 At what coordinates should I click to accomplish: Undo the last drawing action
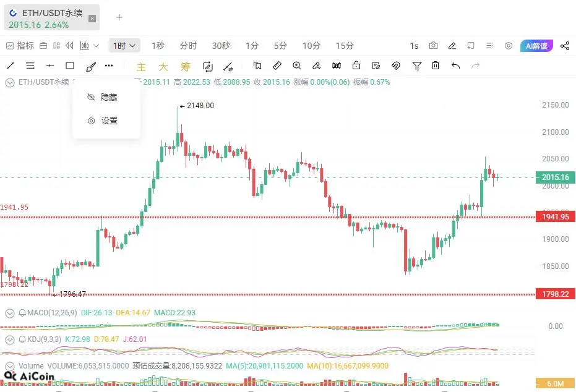tap(455, 66)
